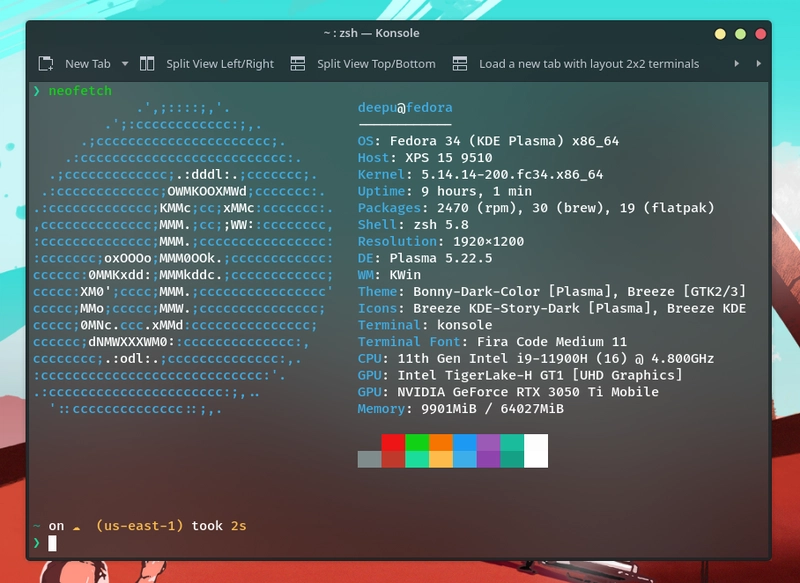Click the OS line Fedora 34 text
The image size is (800, 583).
pos(488,141)
